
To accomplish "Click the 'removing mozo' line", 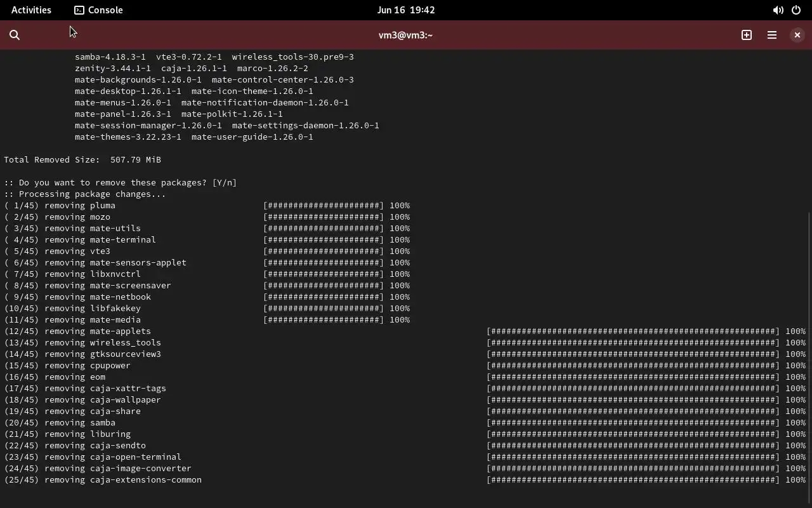I will click(x=207, y=217).
